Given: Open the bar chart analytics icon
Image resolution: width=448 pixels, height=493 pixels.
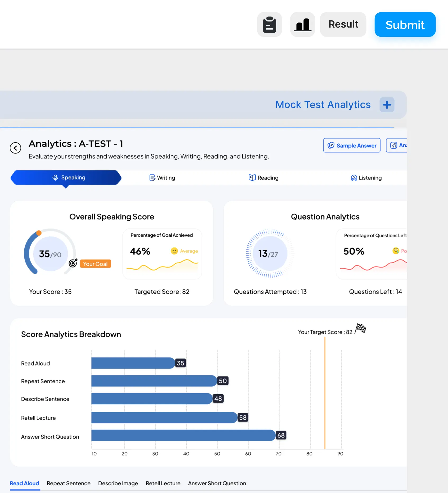Looking at the screenshot, I should 302,25.
